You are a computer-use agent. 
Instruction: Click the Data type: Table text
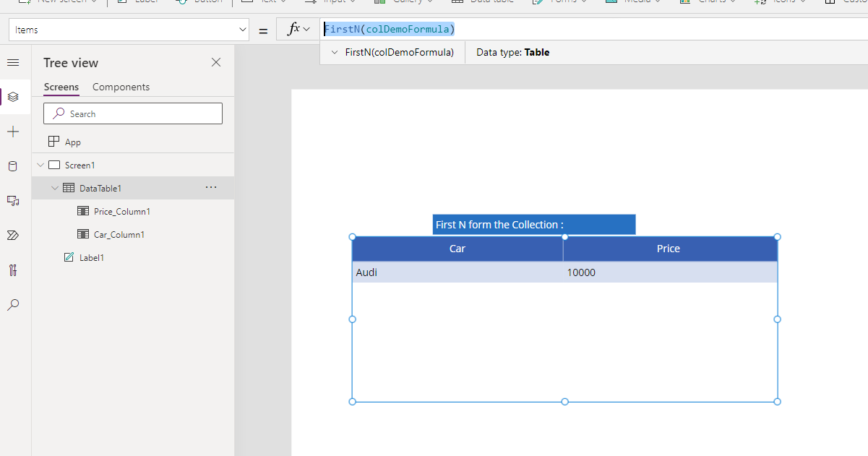513,53
